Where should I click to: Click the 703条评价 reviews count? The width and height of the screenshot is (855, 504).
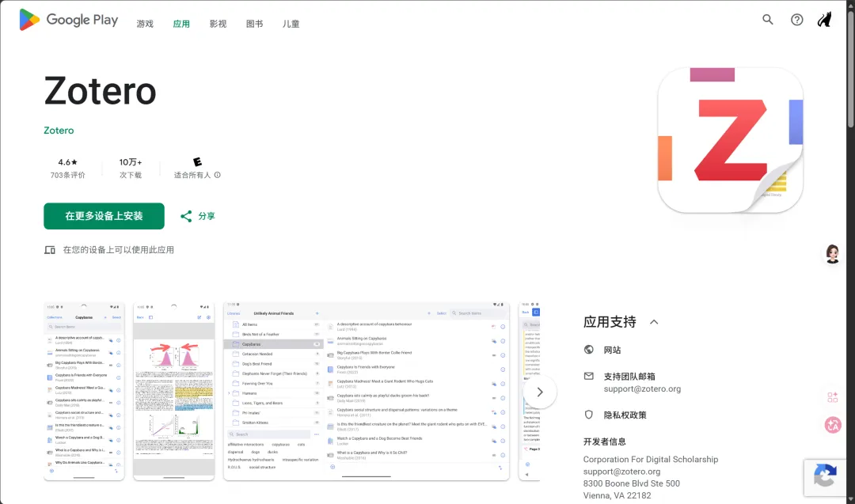click(x=67, y=175)
